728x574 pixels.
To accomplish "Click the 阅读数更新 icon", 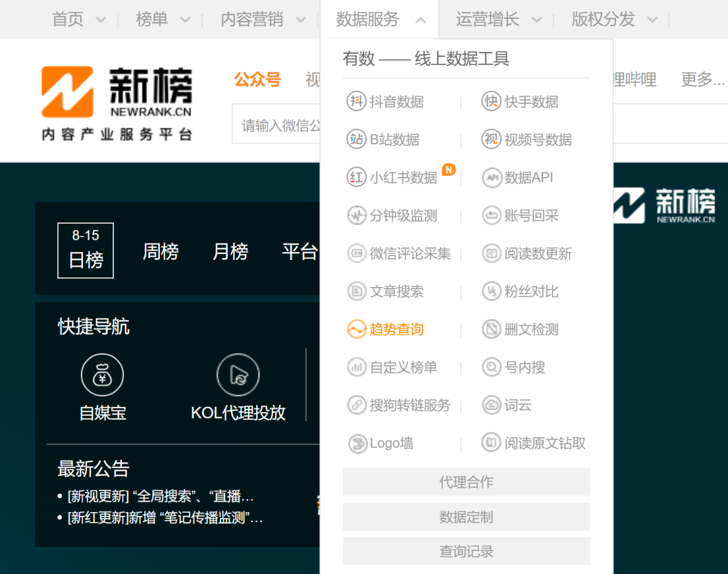I will (491, 253).
